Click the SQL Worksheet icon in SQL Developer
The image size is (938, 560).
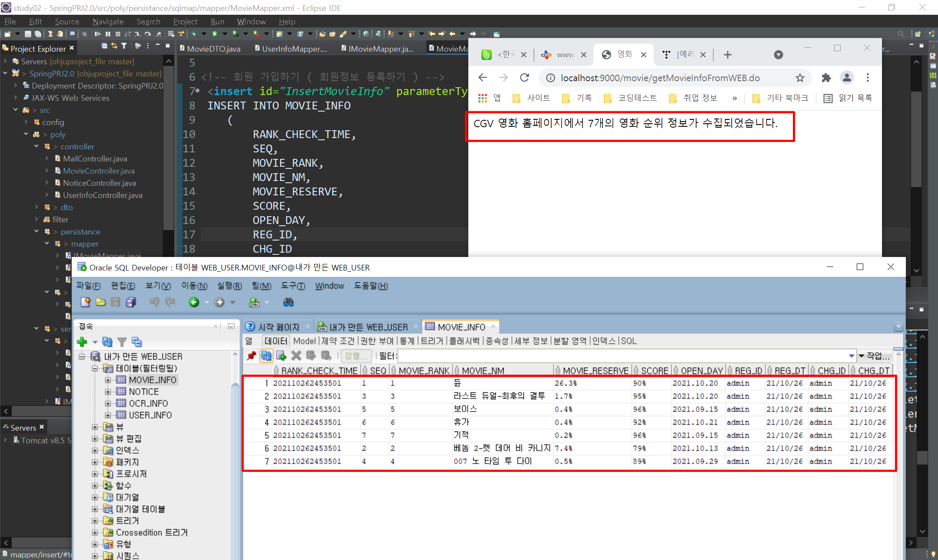(x=255, y=302)
